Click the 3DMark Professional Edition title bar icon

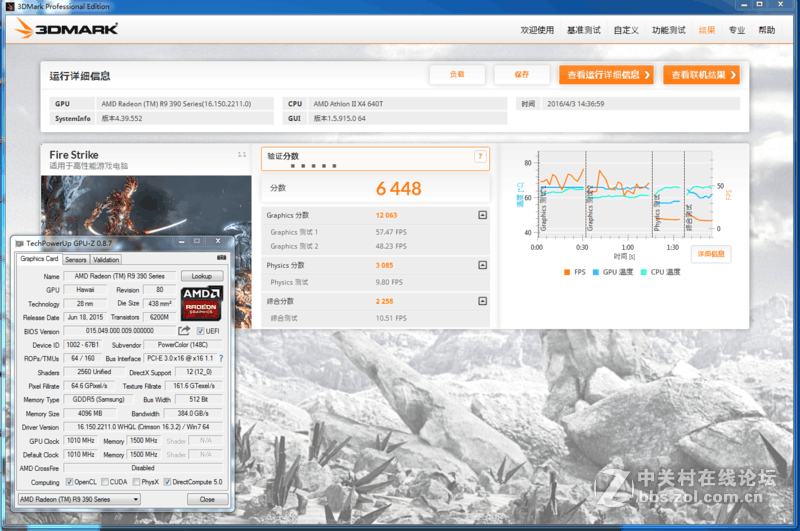coord(10,7)
